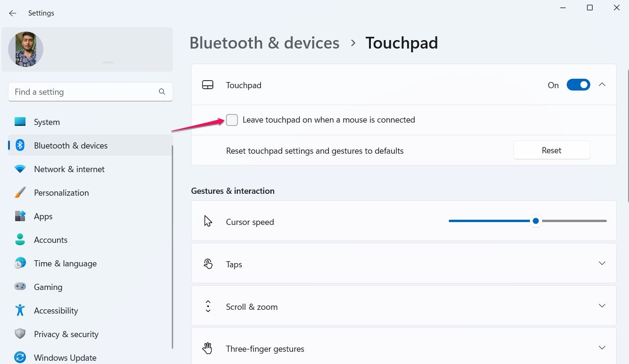Viewport: 629px width, 364px height.
Task: Enable leave touchpad on when mouse connected
Action: (x=232, y=120)
